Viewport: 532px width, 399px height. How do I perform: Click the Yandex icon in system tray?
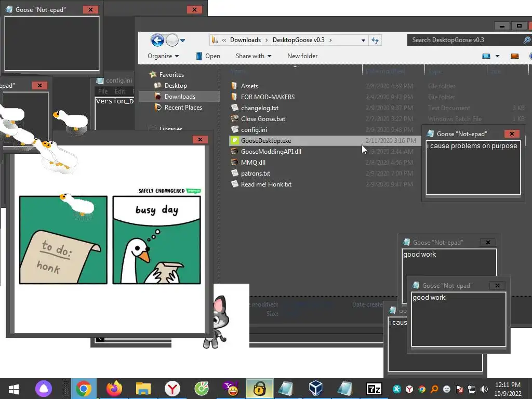click(409, 389)
